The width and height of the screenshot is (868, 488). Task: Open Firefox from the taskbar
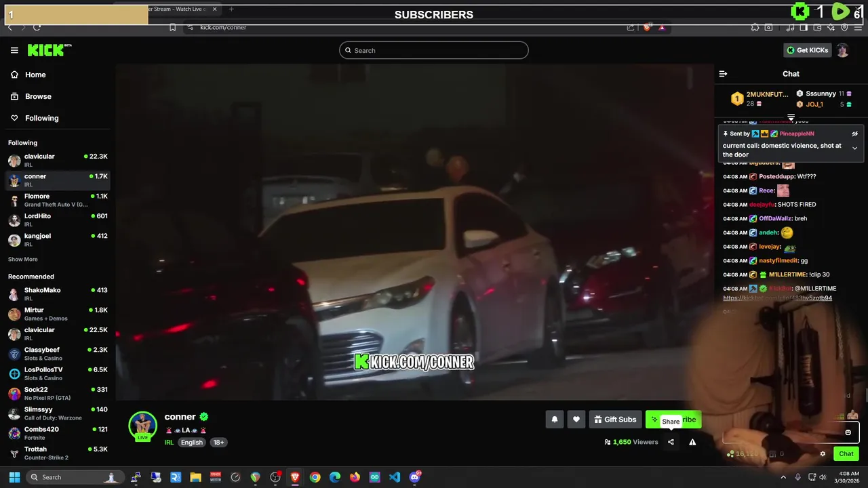point(355,477)
